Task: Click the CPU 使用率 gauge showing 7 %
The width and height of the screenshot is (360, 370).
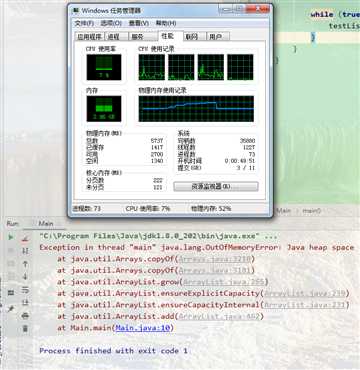Action: 104,67
